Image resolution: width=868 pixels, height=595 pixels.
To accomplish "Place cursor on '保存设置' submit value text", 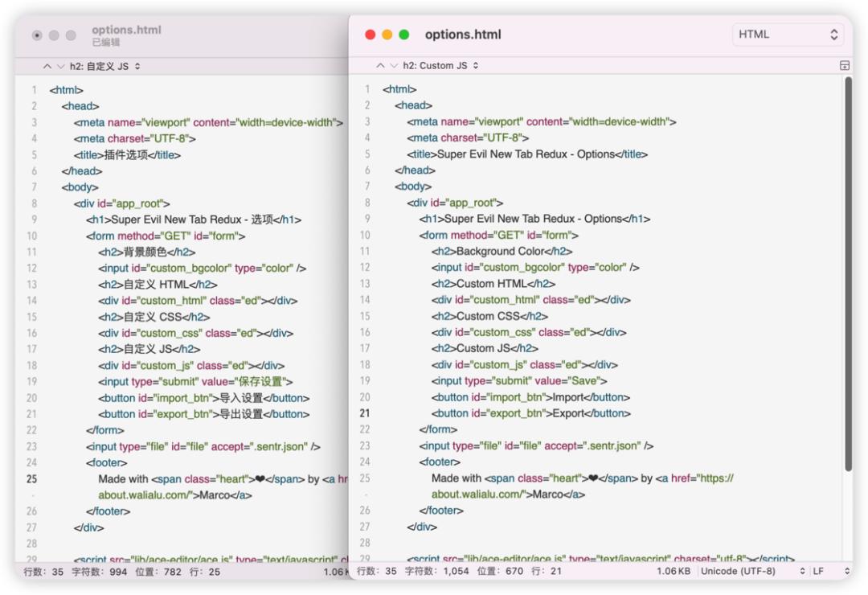I will pyautogui.click(x=263, y=381).
